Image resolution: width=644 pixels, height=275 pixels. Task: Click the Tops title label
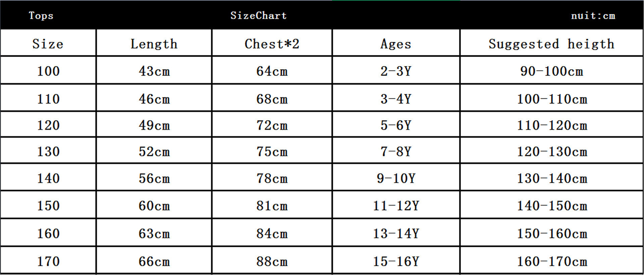pos(41,15)
